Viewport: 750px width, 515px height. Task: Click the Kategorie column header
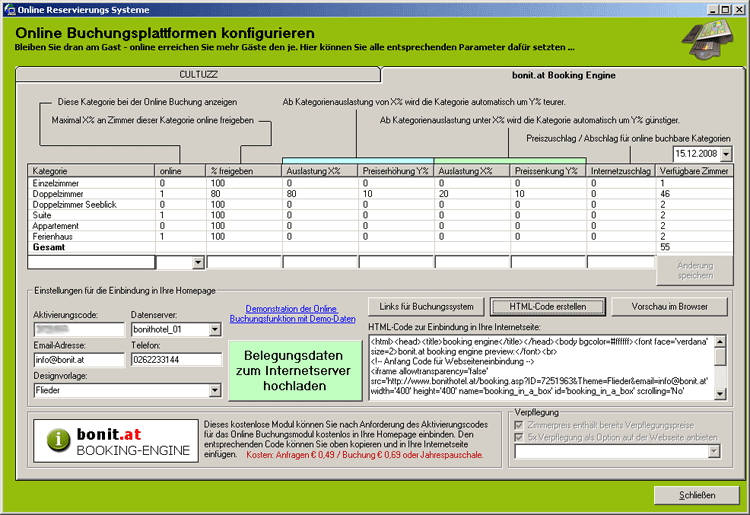click(x=91, y=171)
